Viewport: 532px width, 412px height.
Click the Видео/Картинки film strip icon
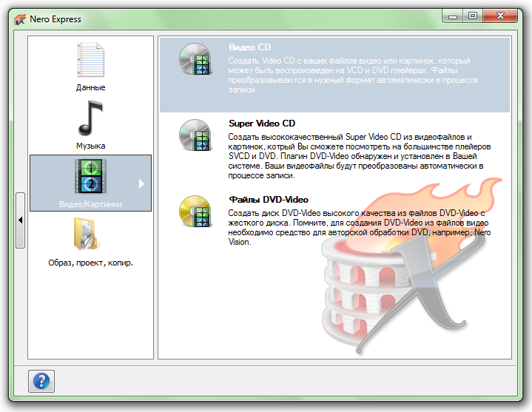[x=90, y=176]
